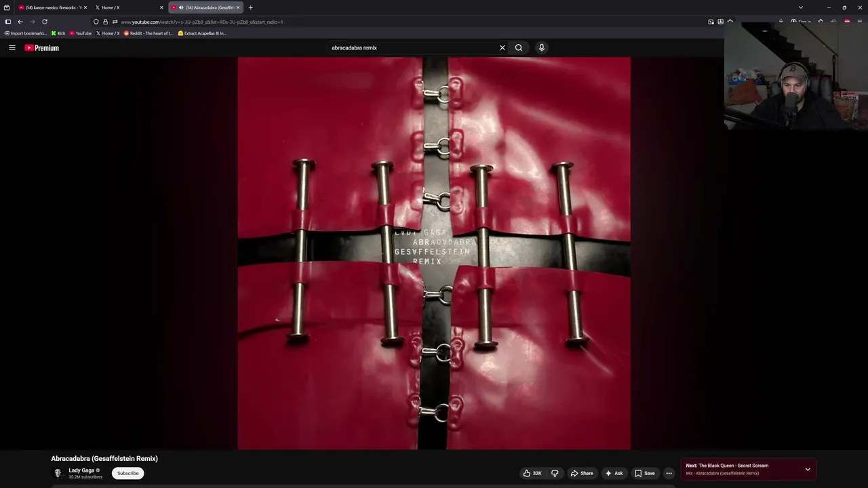Open 'Extract Acapellas & In...' bookmark
The height and width of the screenshot is (488, 868).
[202, 33]
